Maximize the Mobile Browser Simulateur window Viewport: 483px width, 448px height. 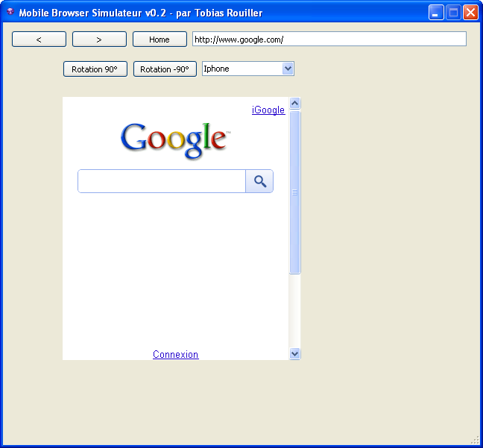[453, 13]
